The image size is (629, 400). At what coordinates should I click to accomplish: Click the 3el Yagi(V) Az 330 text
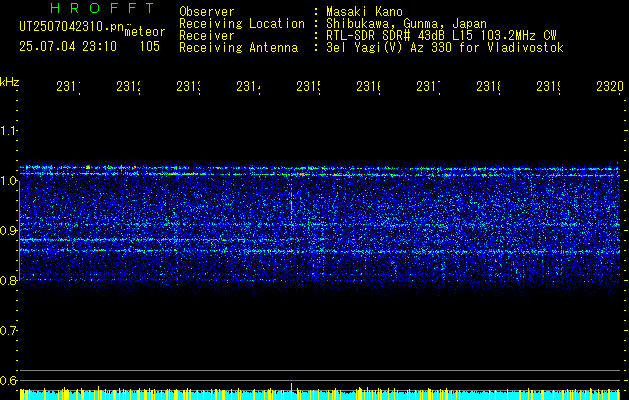pos(445,48)
